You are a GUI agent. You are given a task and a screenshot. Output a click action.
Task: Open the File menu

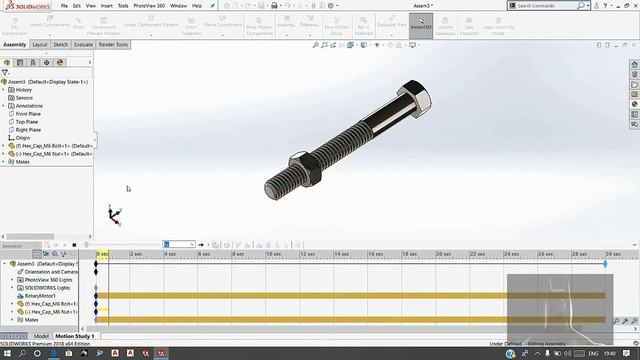point(64,6)
